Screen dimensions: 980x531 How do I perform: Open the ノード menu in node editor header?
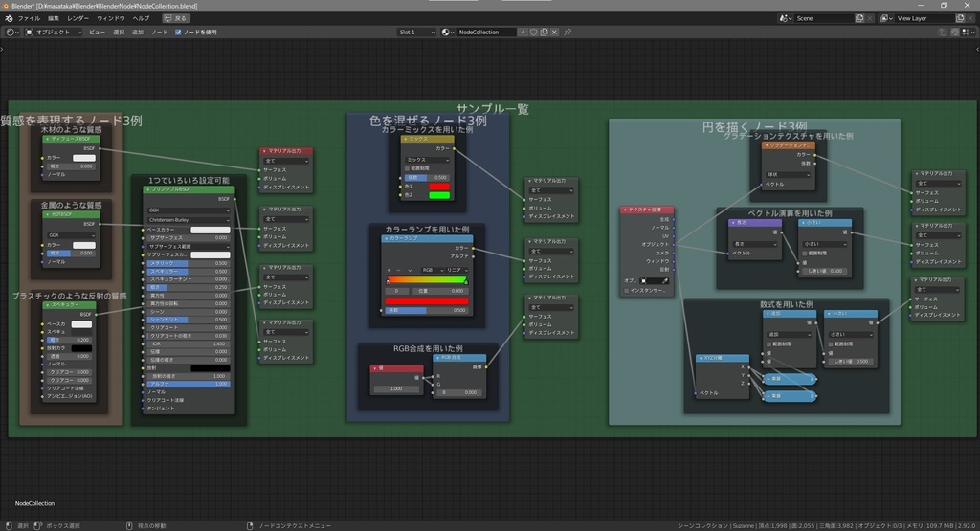[160, 32]
